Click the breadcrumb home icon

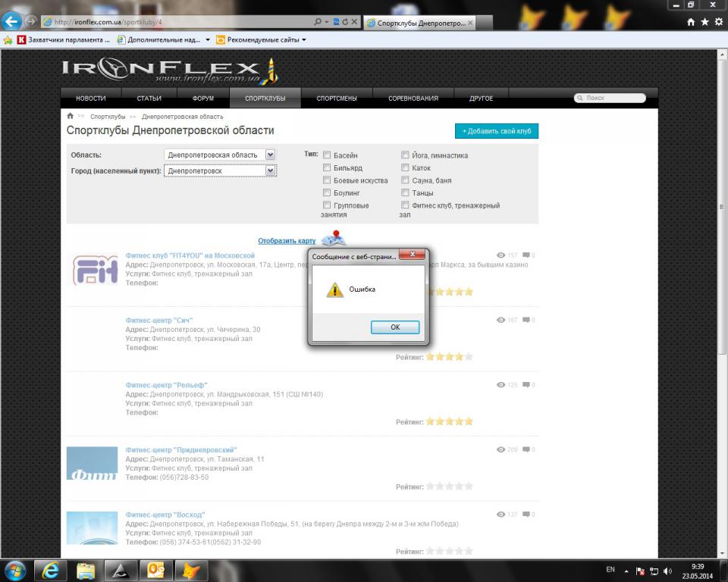tap(71, 117)
